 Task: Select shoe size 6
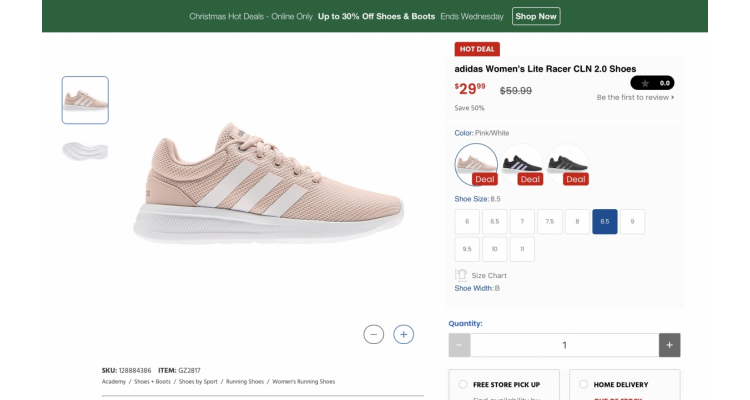(x=467, y=222)
